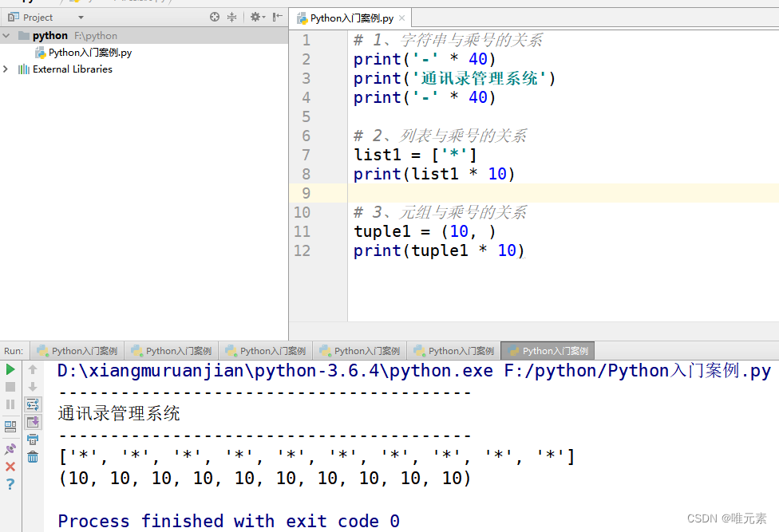779x532 pixels.
Task: Expand the External Libraries node
Action: 6,69
